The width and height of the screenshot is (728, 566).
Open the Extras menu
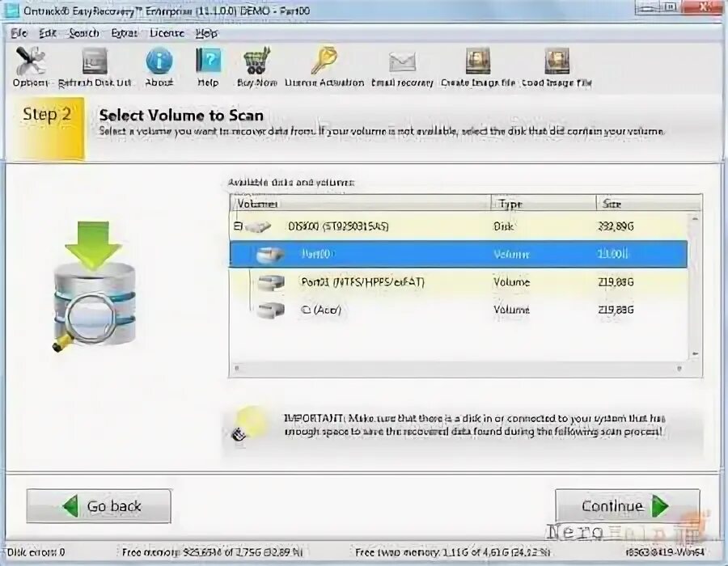point(124,33)
